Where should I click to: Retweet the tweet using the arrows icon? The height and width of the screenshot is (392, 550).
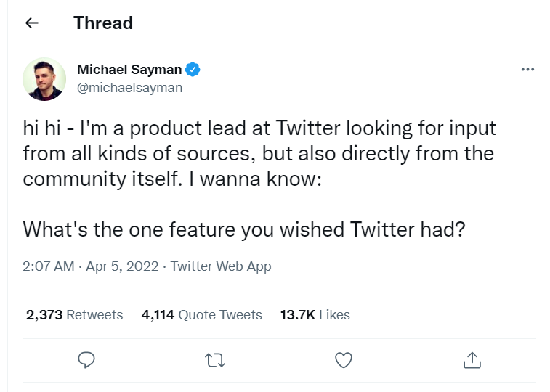click(215, 359)
